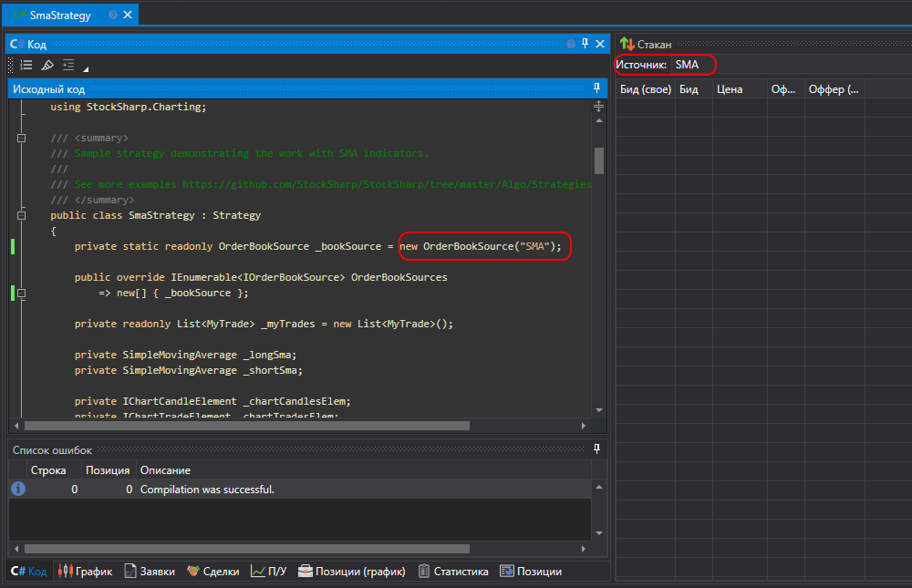Click the new OrderBookSource("SMA") expression

pos(481,247)
